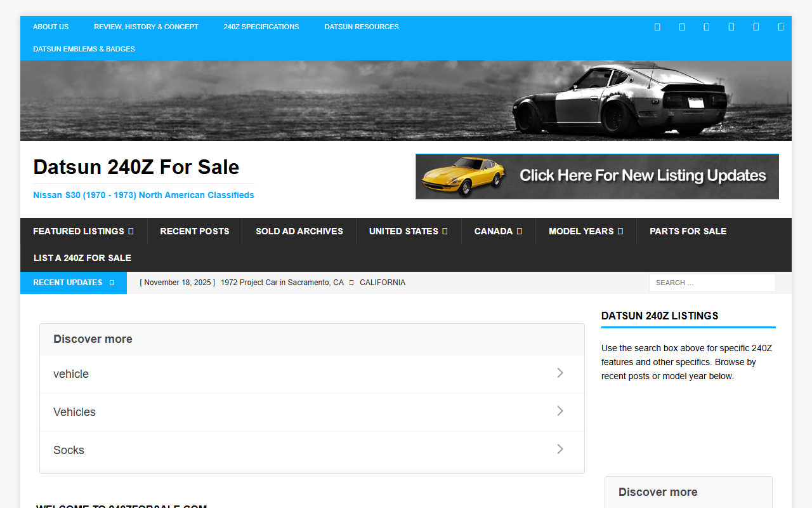812x508 pixels.
Task: Expand the Featured Listings menu
Action: [83, 231]
